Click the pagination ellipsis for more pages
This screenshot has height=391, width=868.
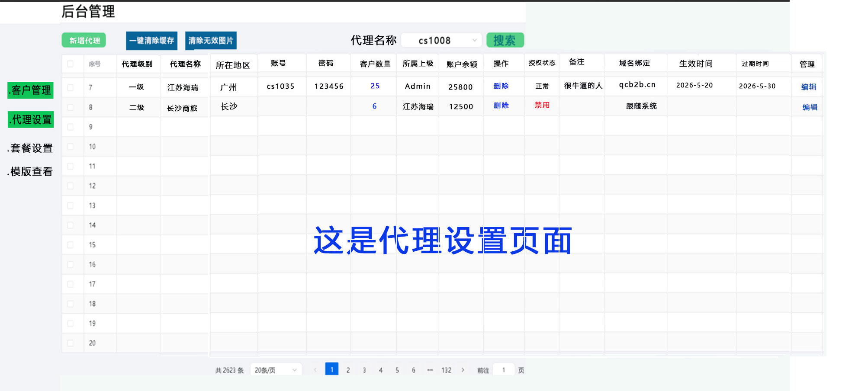pyautogui.click(x=430, y=370)
